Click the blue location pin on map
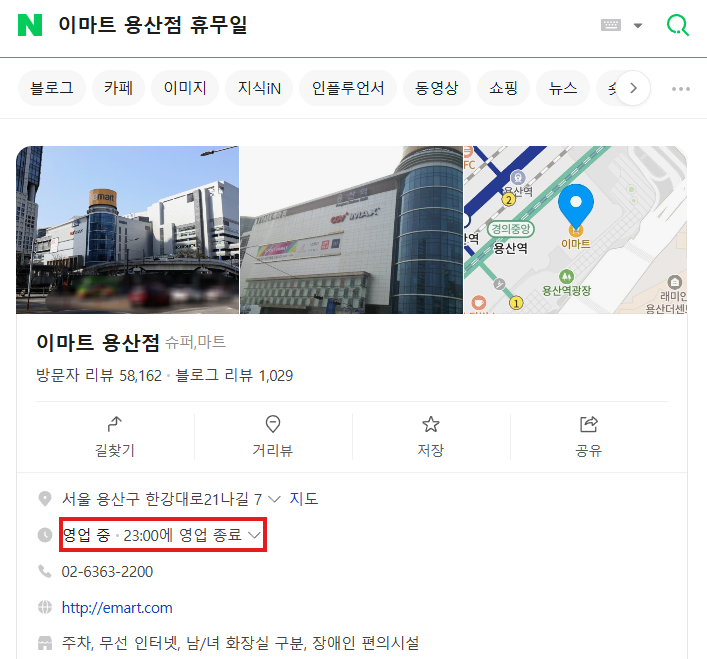 pyautogui.click(x=576, y=206)
